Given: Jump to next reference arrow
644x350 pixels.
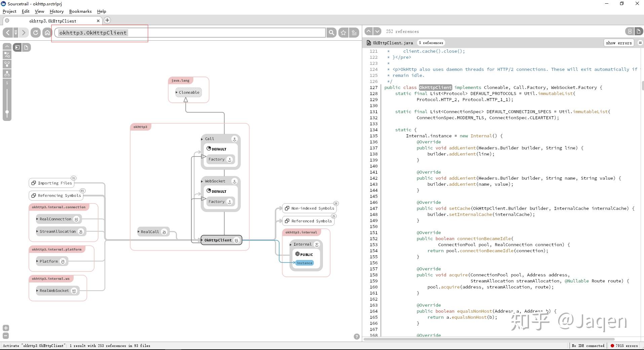Looking at the screenshot, I should tap(377, 31).
